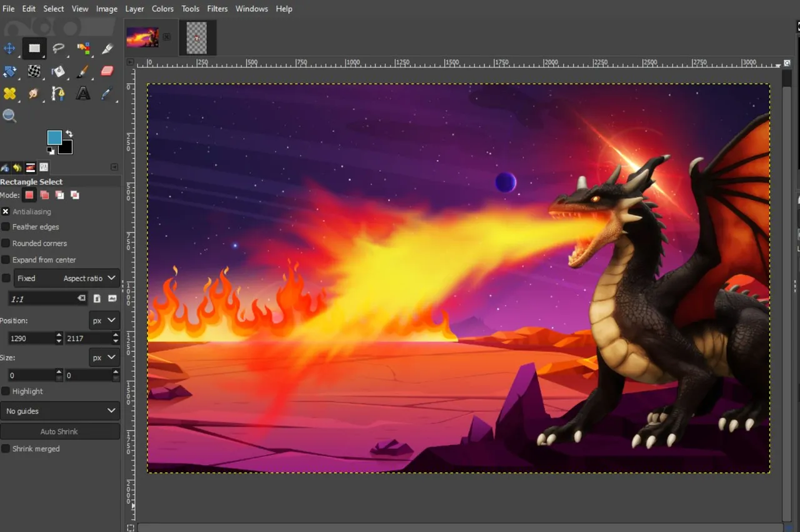
Task: Open the Windows menu
Action: pos(252,9)
